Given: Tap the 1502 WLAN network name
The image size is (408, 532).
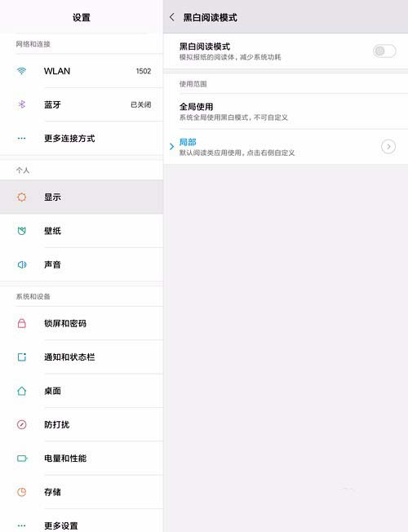Looking at the screenshot, I should [144, 71].
